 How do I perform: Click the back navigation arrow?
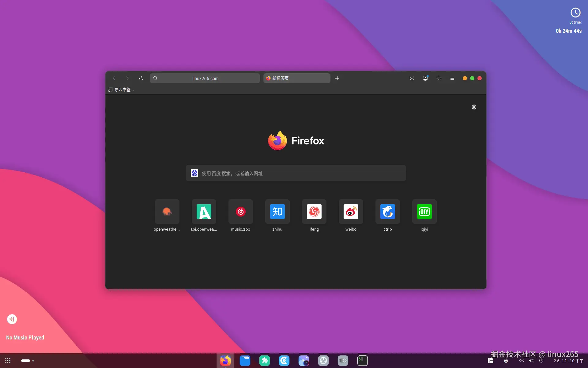pos(114,79)
